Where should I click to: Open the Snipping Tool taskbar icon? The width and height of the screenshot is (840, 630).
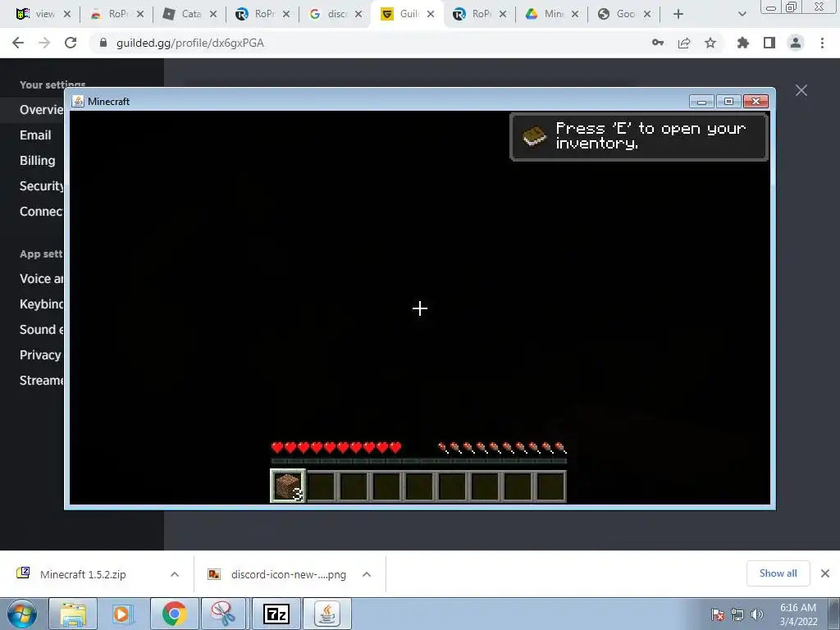pos(223,614)
